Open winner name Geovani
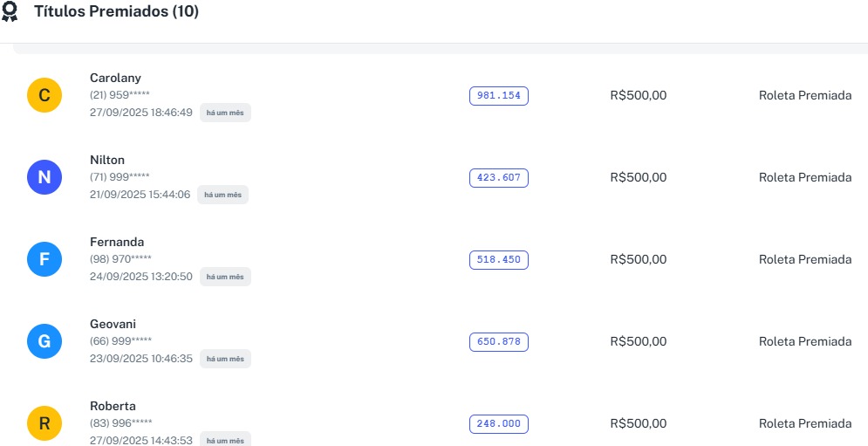 [113, 325]
